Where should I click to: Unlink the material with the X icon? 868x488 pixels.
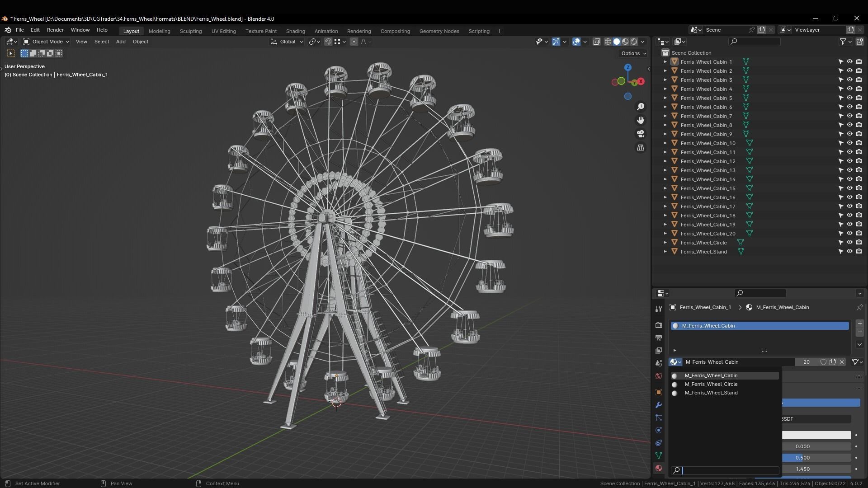click(842, 362)
